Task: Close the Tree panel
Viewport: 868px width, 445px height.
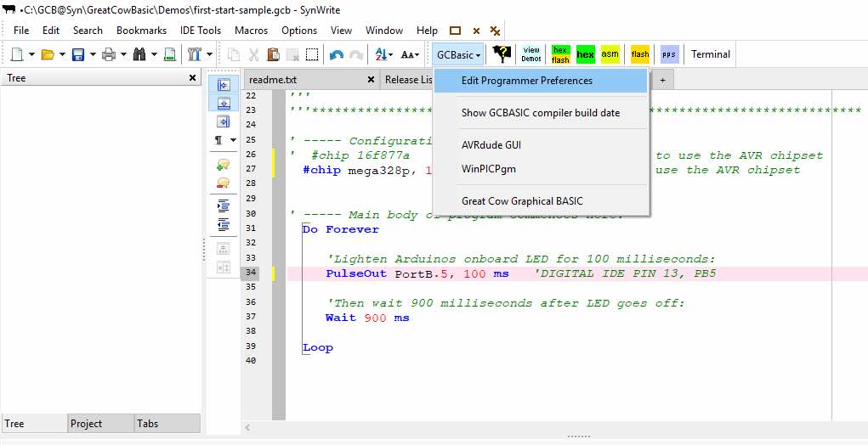Action: [x=192, y=78]
